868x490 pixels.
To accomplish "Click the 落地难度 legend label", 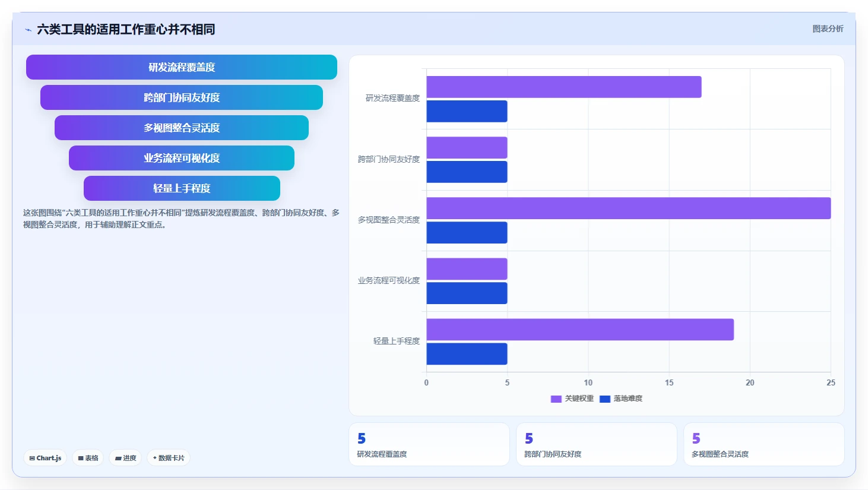I will tap(628, 399).
